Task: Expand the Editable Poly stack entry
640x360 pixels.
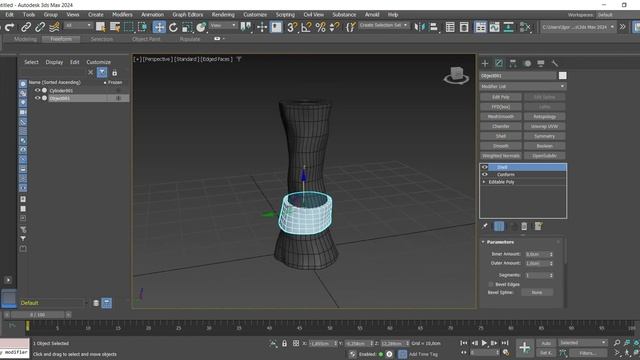Action: point(484,182)
